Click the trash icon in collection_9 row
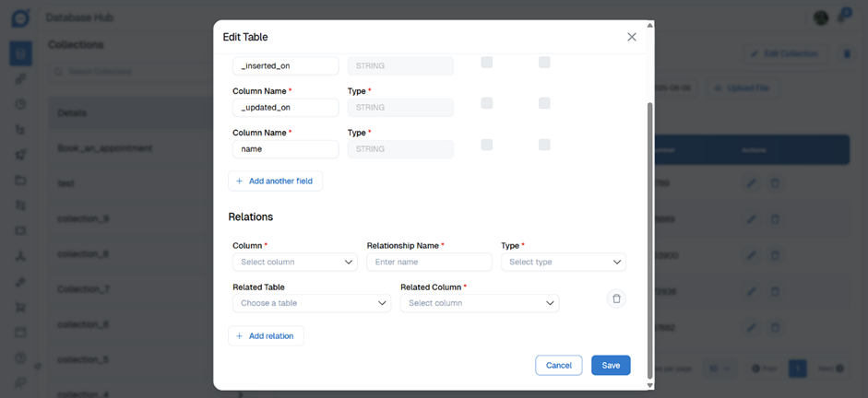Viewport: 868px width, 398px height. [775, 219]
